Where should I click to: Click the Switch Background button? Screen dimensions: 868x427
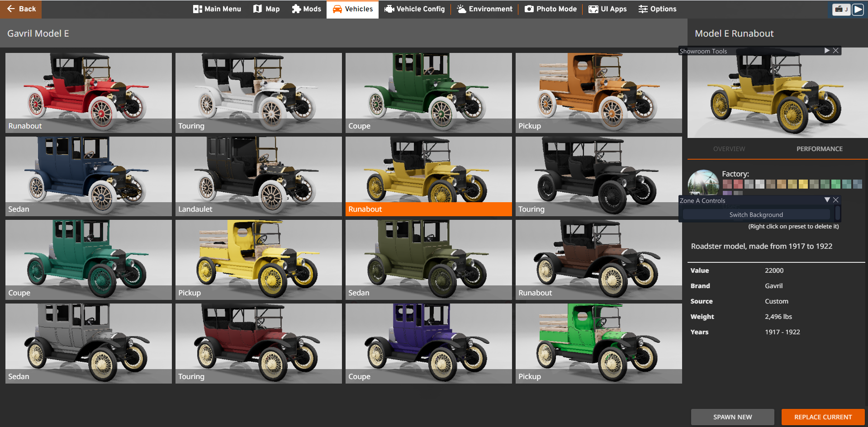pyautogui.click(x=756, y=215)
